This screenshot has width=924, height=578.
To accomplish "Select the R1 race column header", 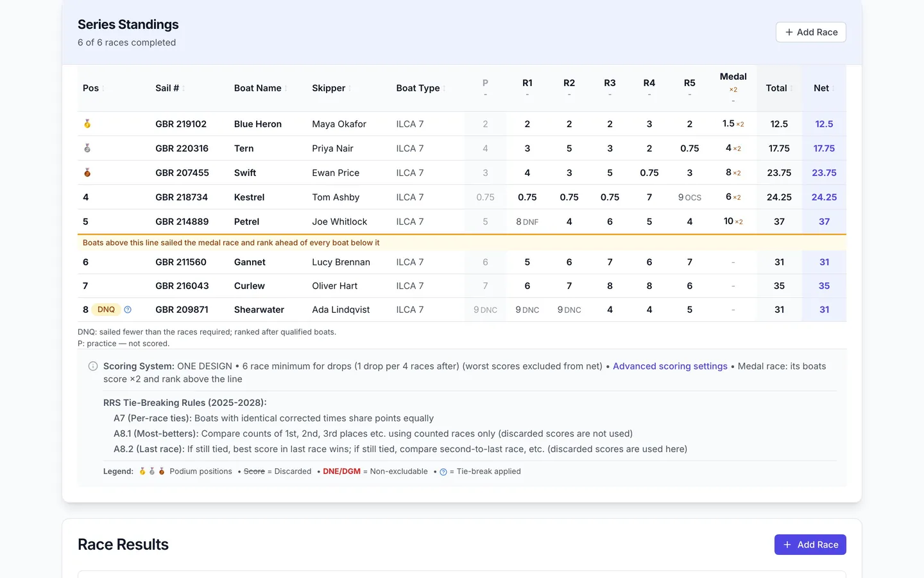I will [527, 88].
